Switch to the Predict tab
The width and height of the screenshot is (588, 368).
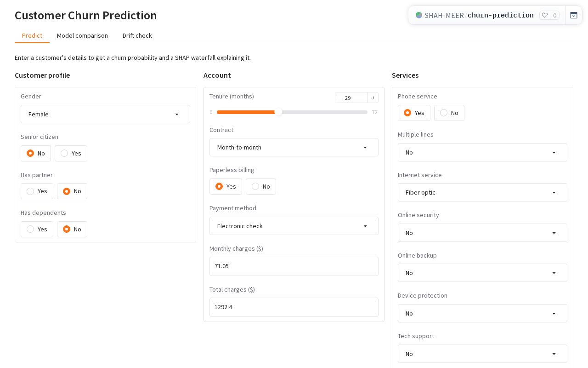point(32,35)
